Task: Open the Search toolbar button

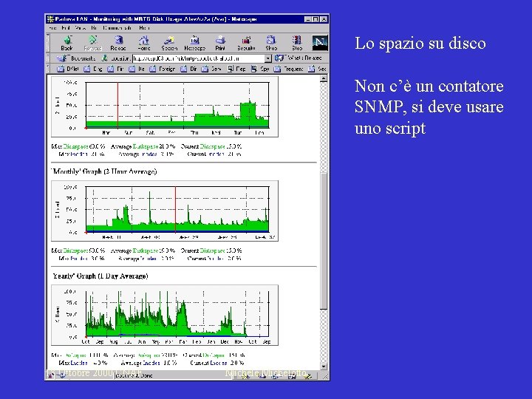Action: coord(169,43)
